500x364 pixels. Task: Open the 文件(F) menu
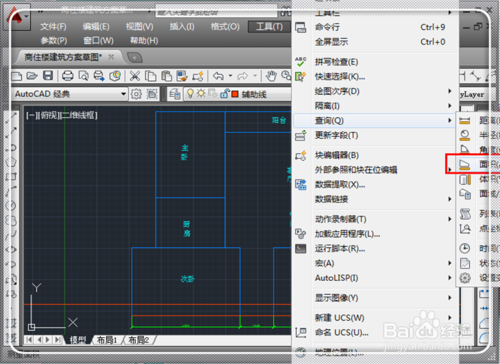click(53, 27)
